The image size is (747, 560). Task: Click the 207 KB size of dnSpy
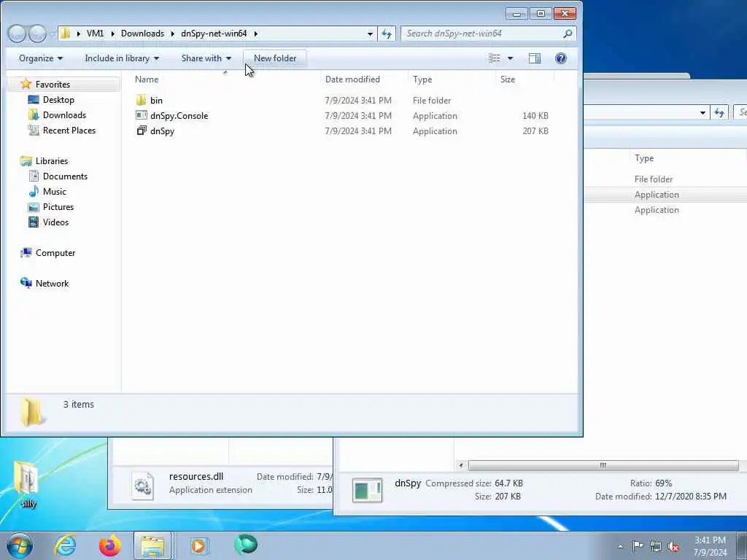coord(535,131)
